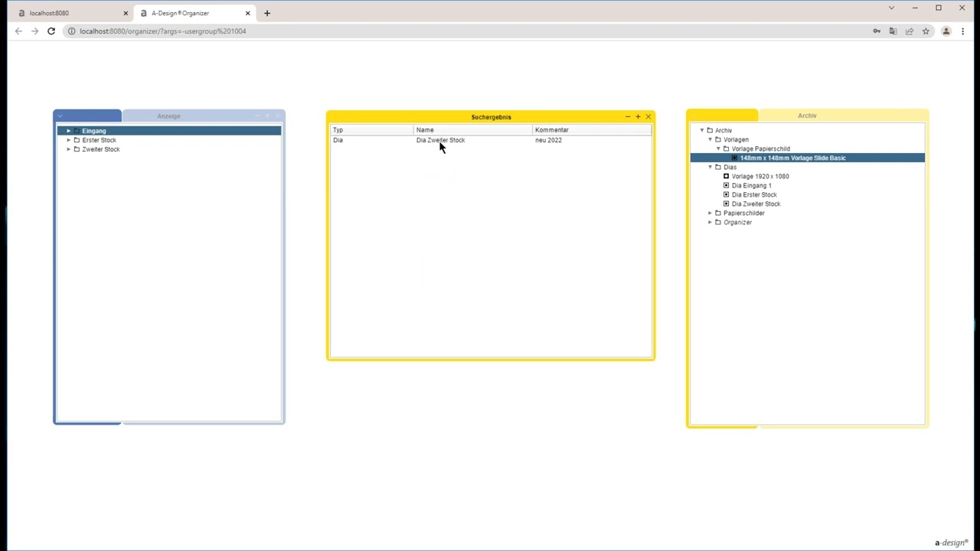Select the Eingang tree row label
Screen dimensions: 980x551
94,131
